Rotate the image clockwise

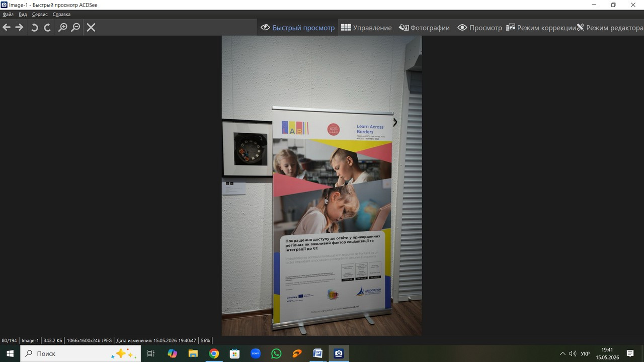tap(47, 27)
